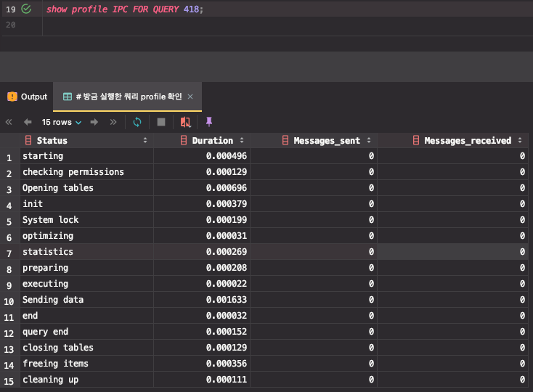533x392 pixels.
Task: Click the stop execution square icon
Action: tap(161, 122)
